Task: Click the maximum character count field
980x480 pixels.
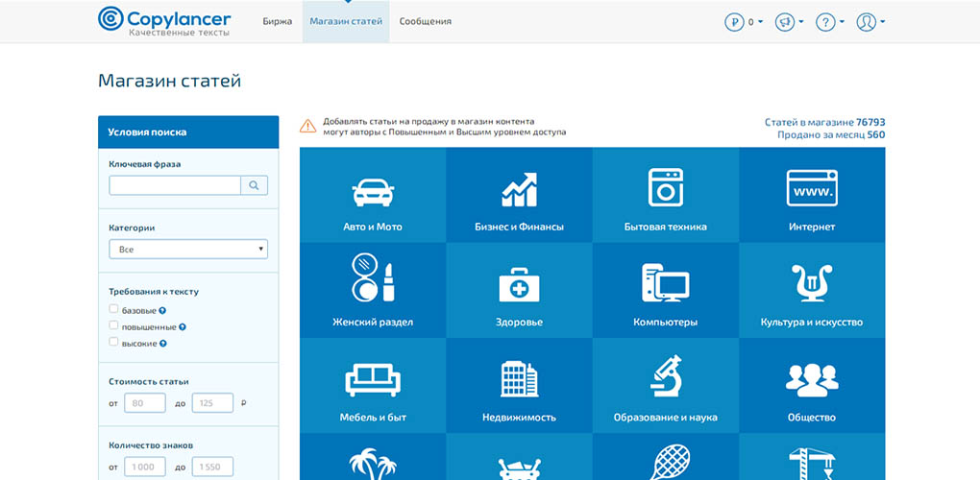Action: click(212, 467)
